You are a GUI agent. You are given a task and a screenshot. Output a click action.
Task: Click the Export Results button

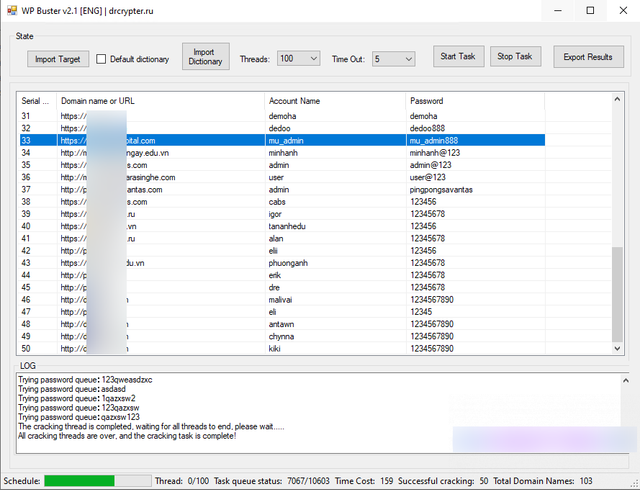click(x=587, y=57)
